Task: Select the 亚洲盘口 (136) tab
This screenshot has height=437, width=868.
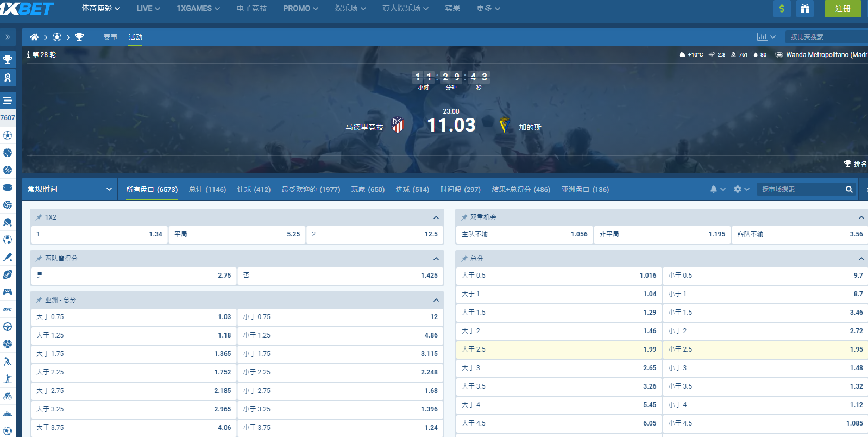Action: click(x=585, y=189)
